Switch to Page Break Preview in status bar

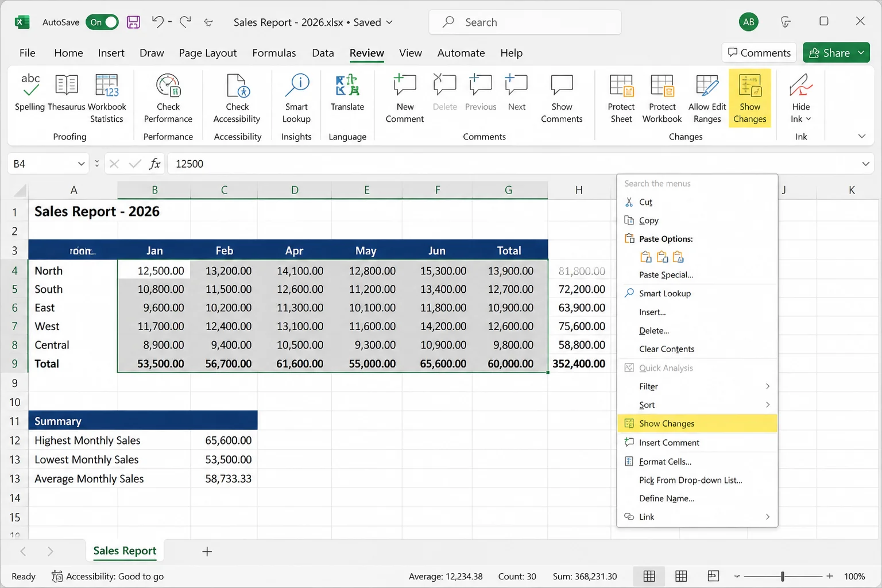tap(713, 576)
